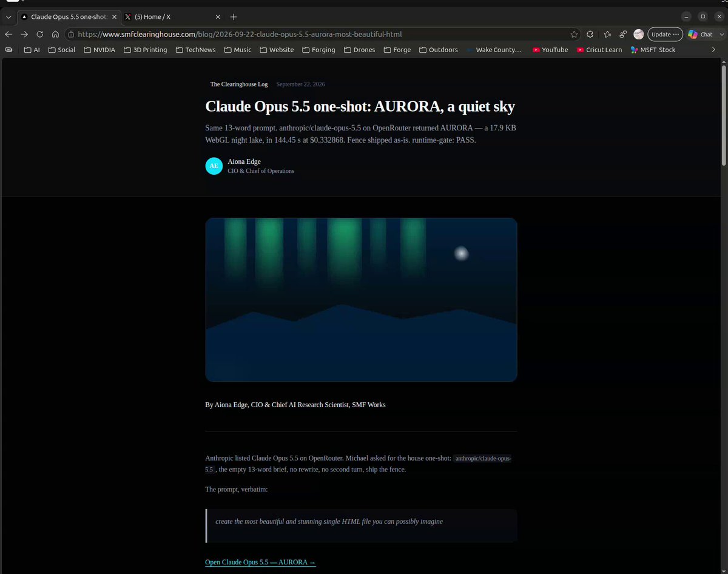
Task: Click The Clearinghouse Log link
Action: [239, 84]
